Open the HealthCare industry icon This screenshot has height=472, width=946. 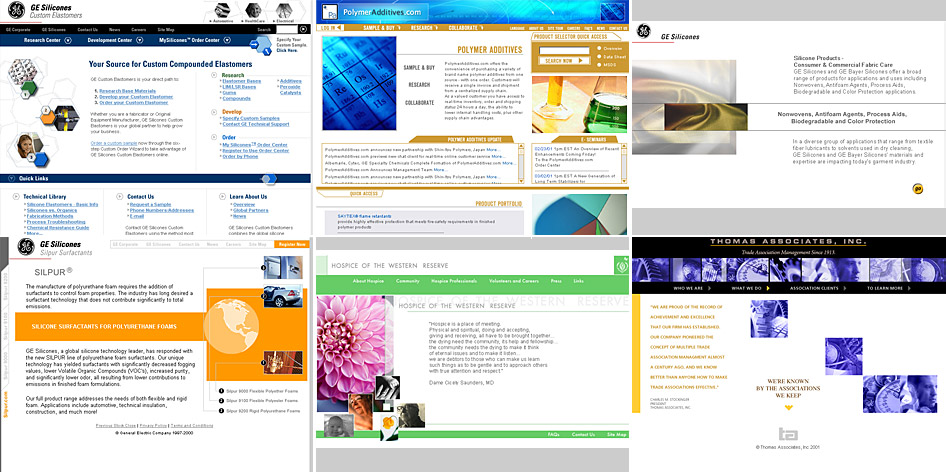pos(255,8)
